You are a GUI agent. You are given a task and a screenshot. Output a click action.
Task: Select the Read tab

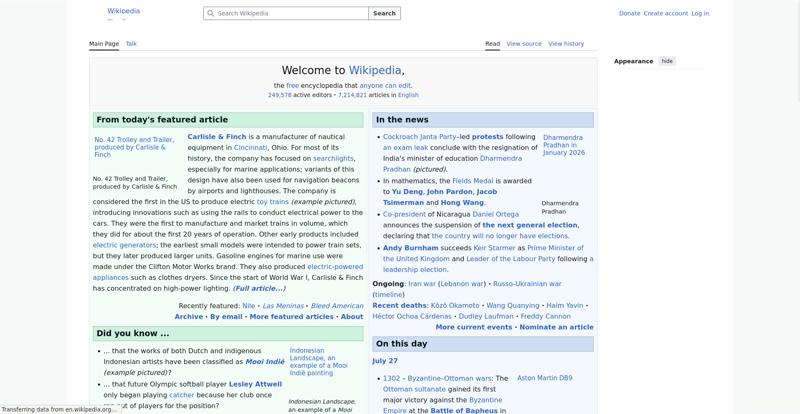[x=492, y=44]
